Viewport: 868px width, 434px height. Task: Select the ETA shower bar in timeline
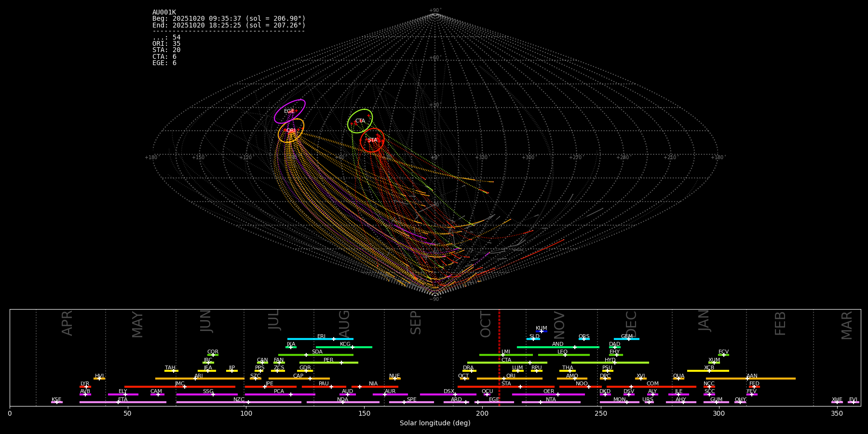[x=123, y=402]
